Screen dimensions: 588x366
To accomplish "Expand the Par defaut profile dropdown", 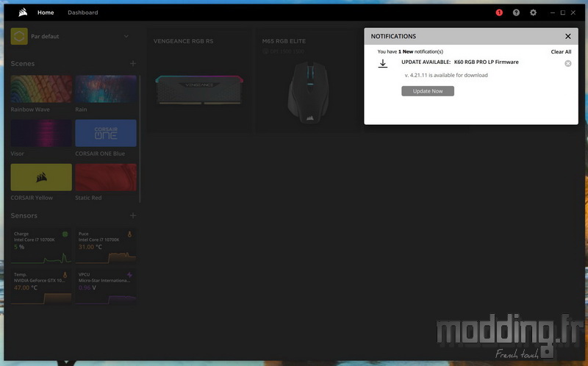I will point(126,36).
